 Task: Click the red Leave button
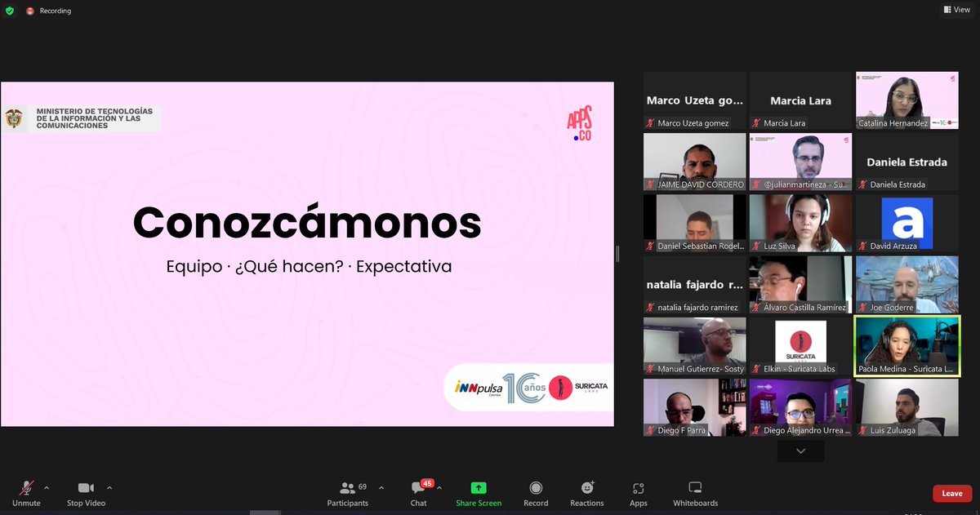coord(952,494)
